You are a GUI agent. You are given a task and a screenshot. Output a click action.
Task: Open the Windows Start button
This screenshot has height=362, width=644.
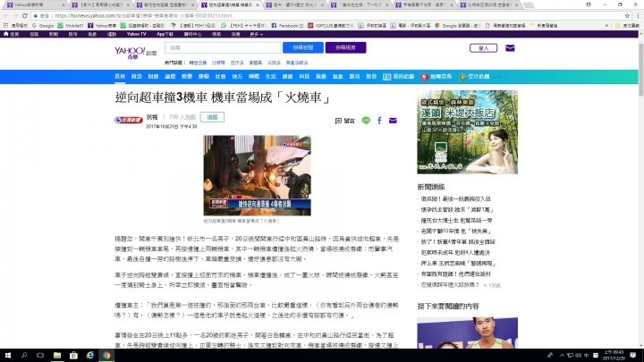point(8,355)
